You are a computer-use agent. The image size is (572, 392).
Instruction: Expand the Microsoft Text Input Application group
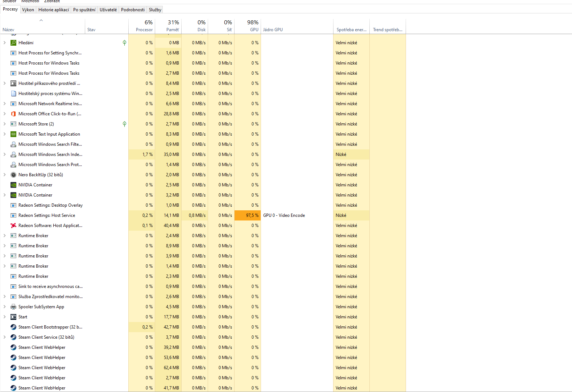pyautogui.click(x=4, y=134)
